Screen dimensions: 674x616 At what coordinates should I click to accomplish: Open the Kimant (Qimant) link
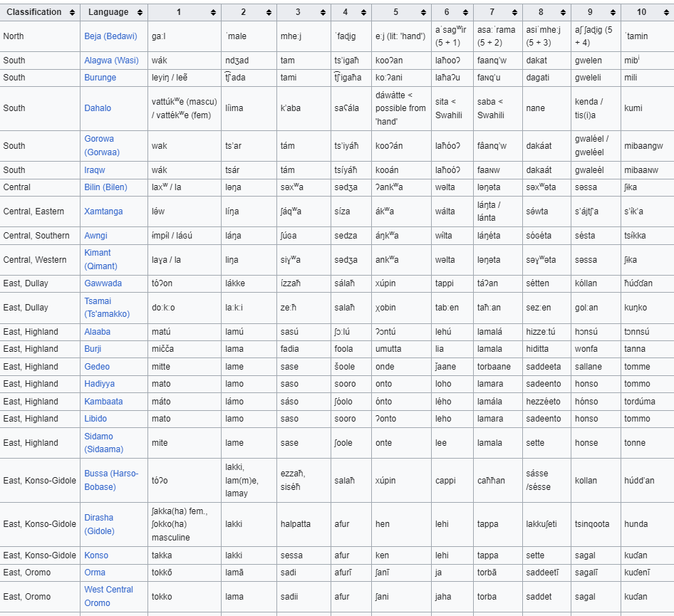coord(100,259)
